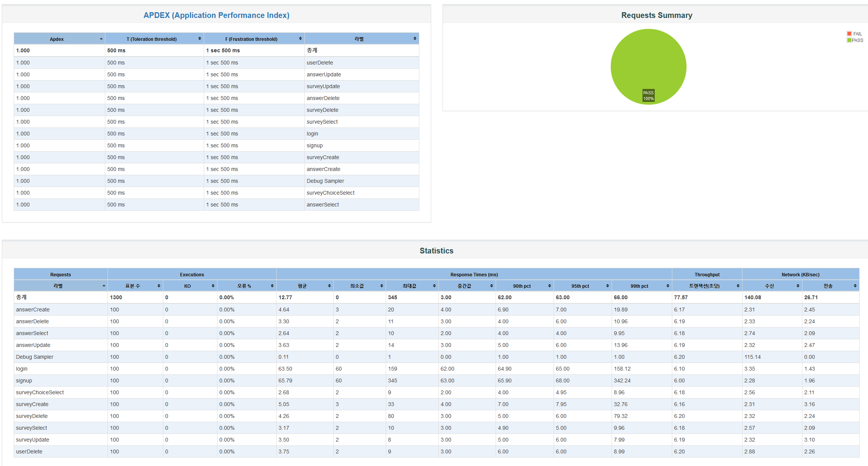Viewport: 868px width, 466px height.
Task: Click the green PASS pie chart slice
Action: [648, 61]
